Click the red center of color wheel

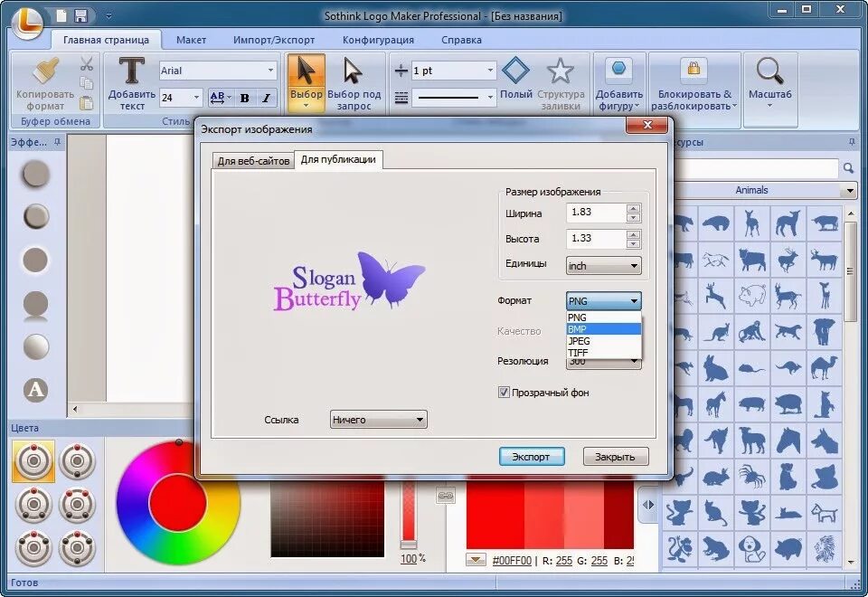pyautogui.click(x=178, y=503)
